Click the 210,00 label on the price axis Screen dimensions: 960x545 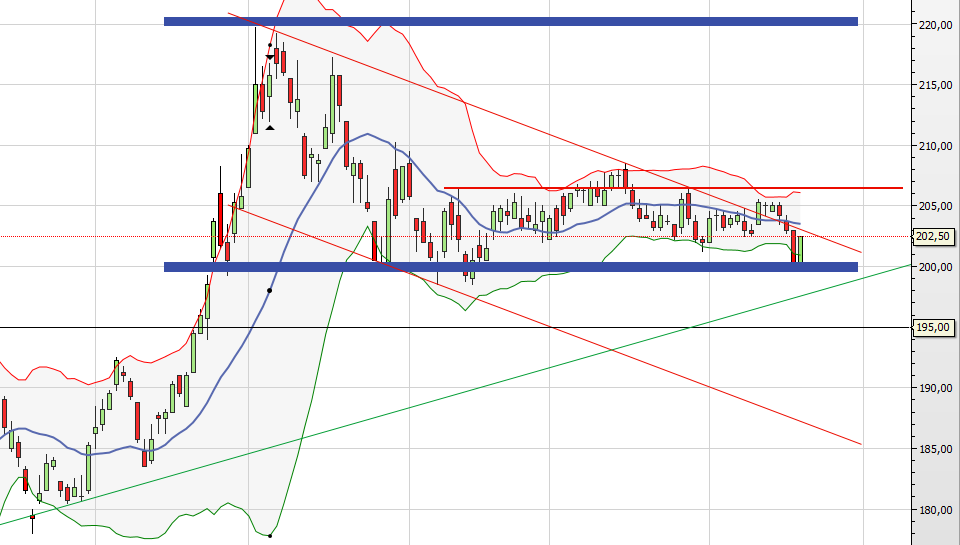click(x=932, y=146)
